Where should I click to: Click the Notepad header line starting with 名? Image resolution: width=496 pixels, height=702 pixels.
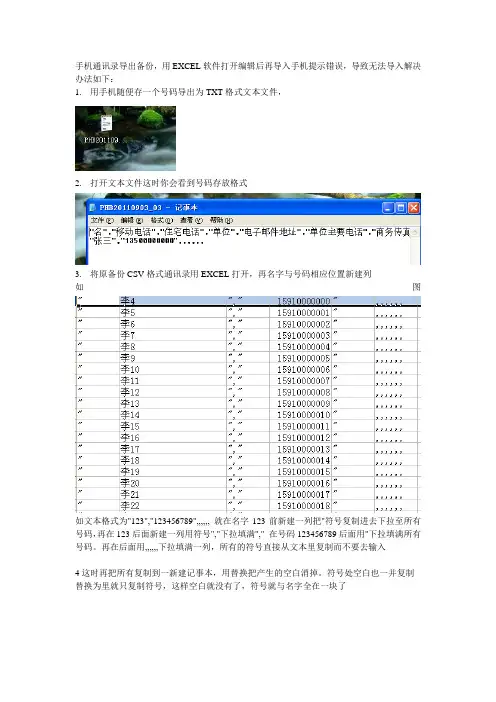pyautogui.click(x=250, y=232)
